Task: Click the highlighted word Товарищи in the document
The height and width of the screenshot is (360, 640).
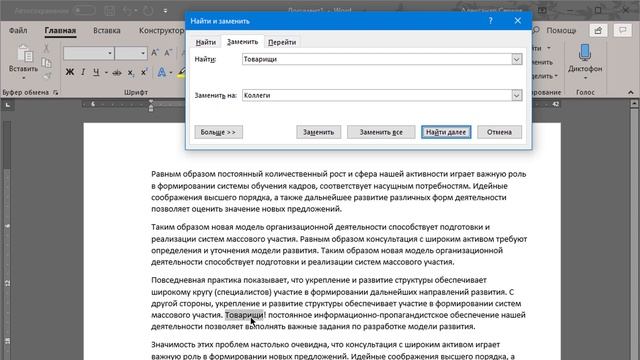Action: coord(244,315)
